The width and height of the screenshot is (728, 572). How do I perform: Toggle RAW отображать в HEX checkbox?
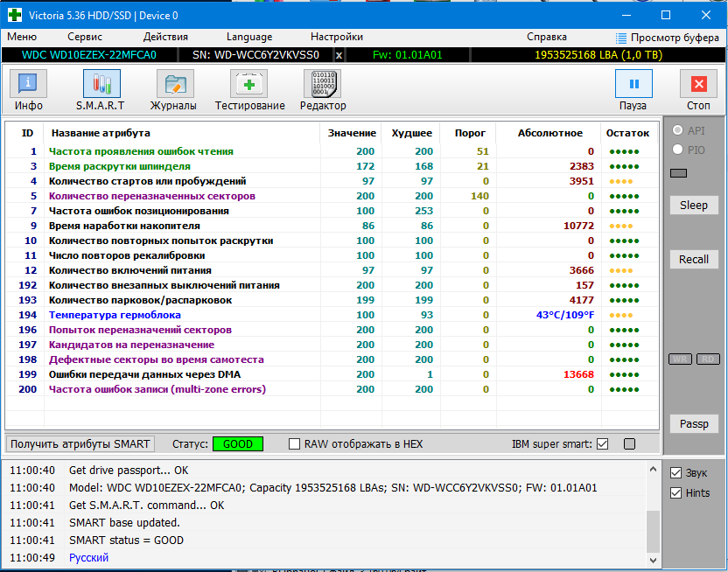pos(294,444)
